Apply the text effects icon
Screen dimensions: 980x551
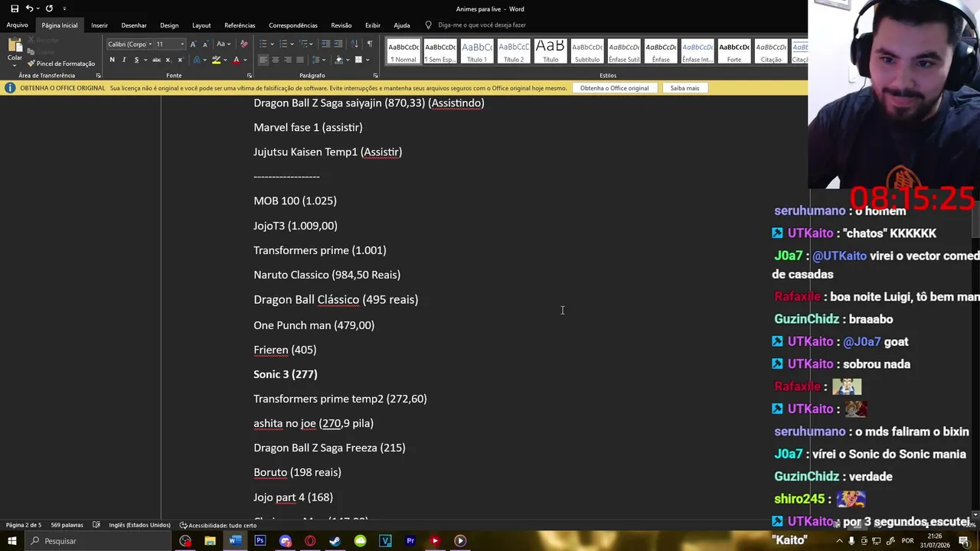click(x=197, y=60)
